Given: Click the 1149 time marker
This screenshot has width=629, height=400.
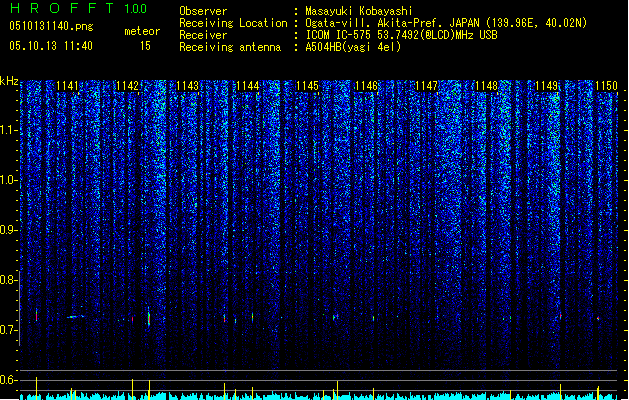Looking at the screenshot, I should 547,86.
